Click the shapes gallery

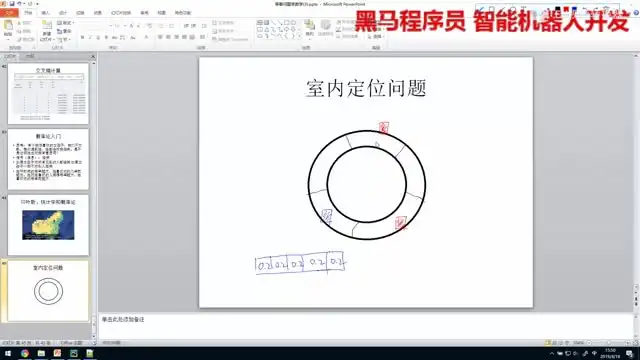coord(279,29)
